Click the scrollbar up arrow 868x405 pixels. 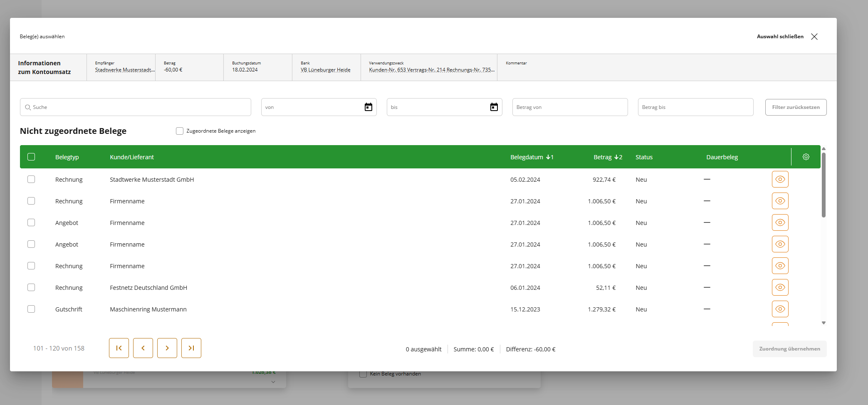point(823,148)
